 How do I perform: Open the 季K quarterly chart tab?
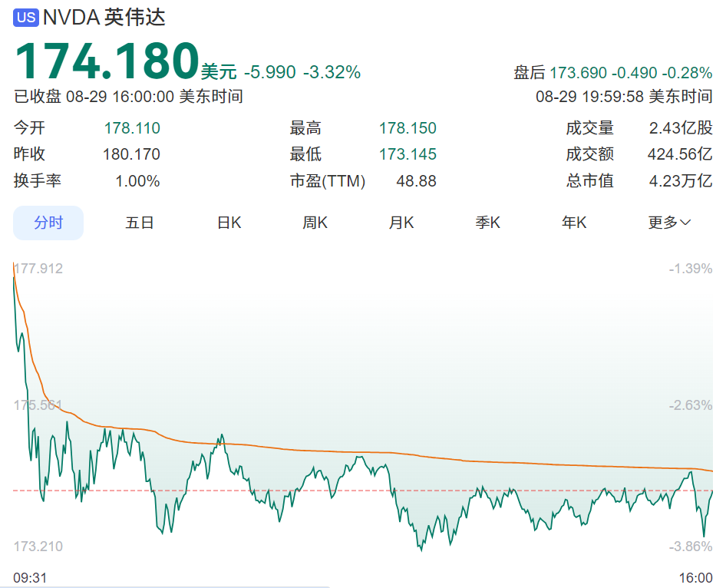tap(487, 223)
